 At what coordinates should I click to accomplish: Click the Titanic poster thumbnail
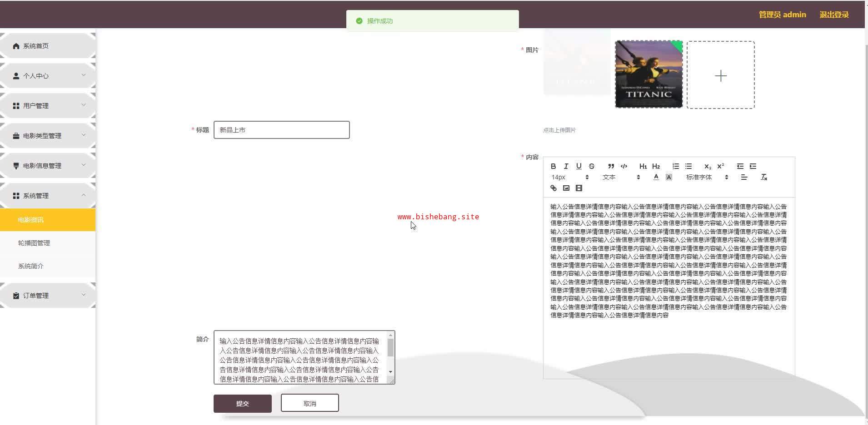click(649, 74)
